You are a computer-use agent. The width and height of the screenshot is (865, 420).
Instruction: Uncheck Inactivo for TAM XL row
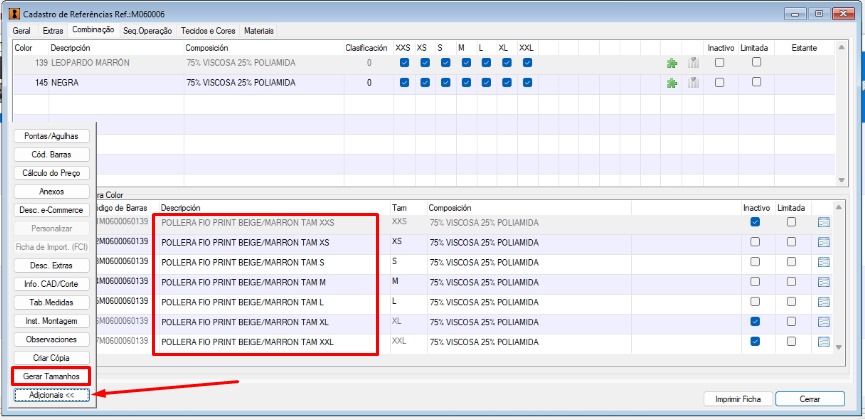(x=755, y=321)
